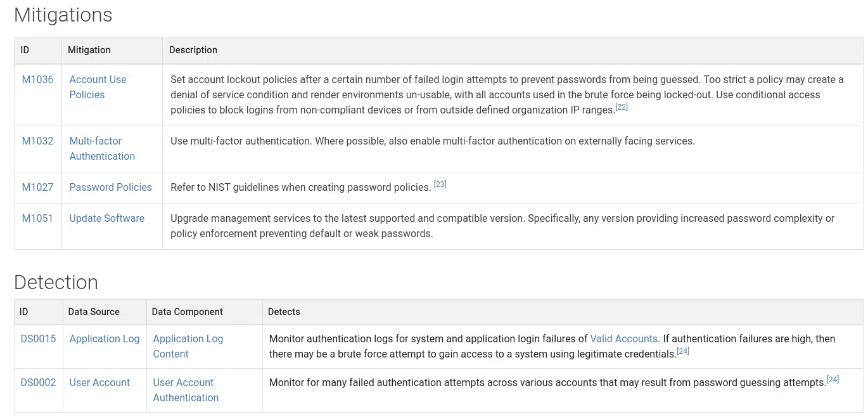Go to Multi-factor Authentication mitigation page

(102, 148)
